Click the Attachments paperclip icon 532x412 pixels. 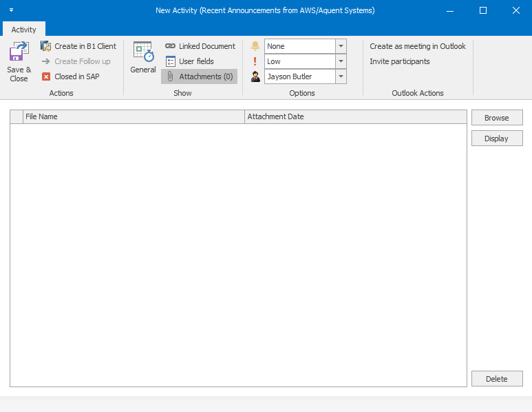(170, 76)
